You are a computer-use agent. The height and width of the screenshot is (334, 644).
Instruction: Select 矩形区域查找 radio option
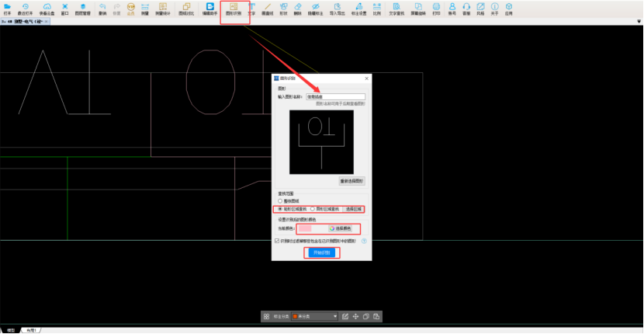pyautogui.click(x=281, y=209)
